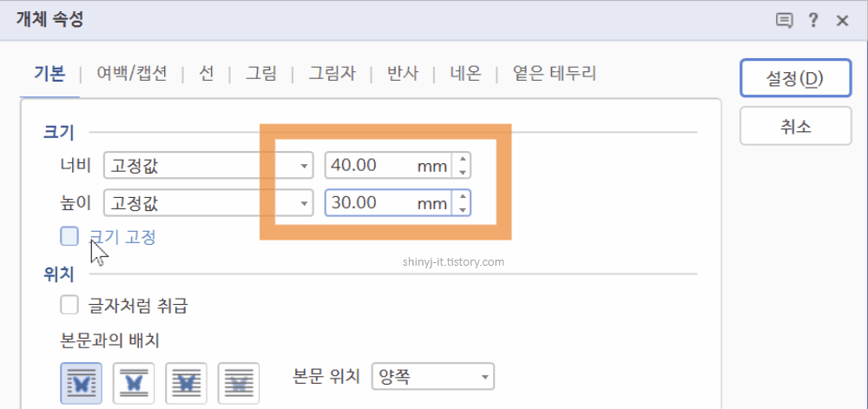Viewport: 868px width, 409px height.
Task: Open the help question mark icon
Action: tap(812, 21)
